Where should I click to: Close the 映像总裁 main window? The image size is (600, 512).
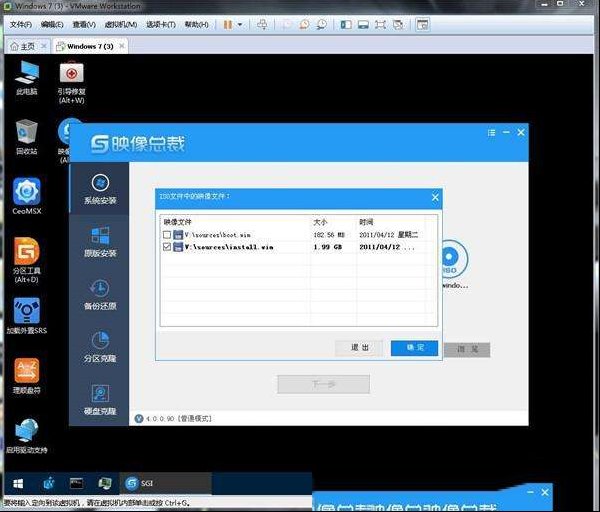[521, 132]
